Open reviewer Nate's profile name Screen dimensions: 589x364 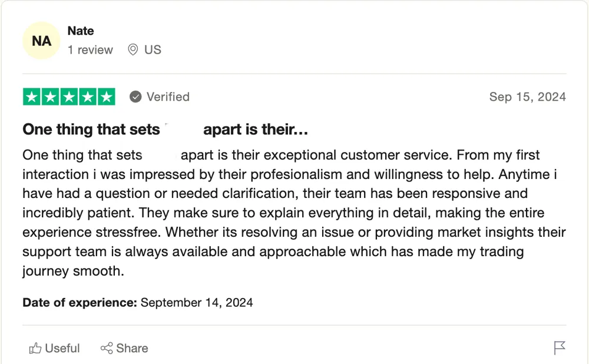pos(81,31)
